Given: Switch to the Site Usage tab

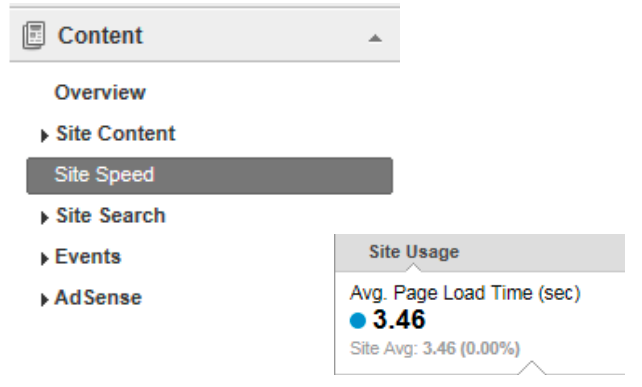Looking at the screenshot, I should tap(414, 252).
